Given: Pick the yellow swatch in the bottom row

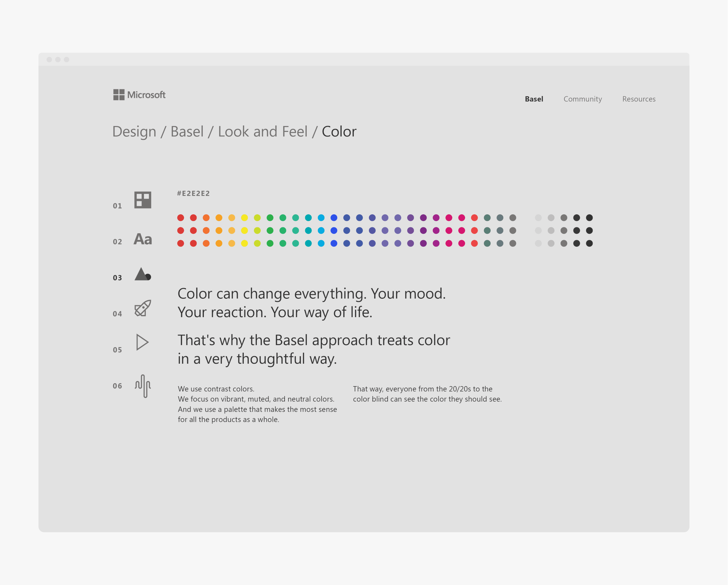Looking at the screenshot, I should tap(245, 243).
